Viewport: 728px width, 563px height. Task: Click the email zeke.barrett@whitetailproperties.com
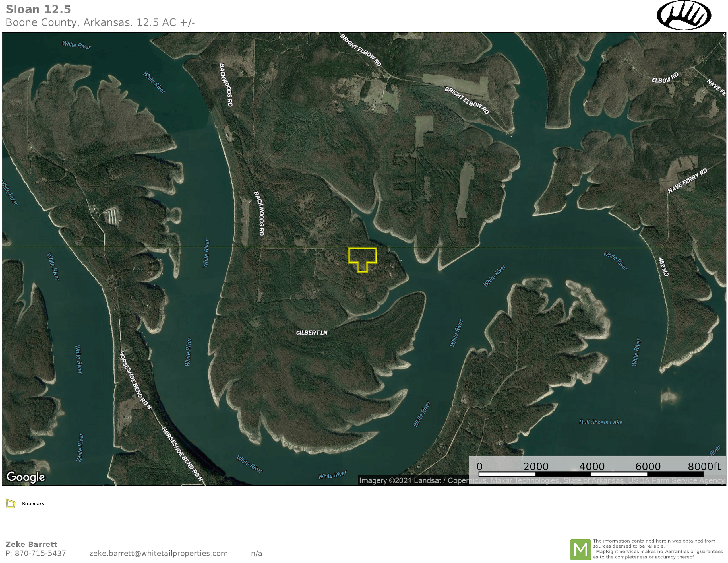(158, 554)
